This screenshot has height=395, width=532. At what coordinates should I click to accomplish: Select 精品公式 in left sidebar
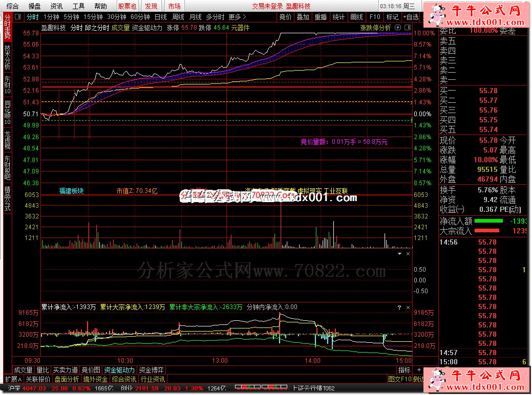click(x=8, y=199)
